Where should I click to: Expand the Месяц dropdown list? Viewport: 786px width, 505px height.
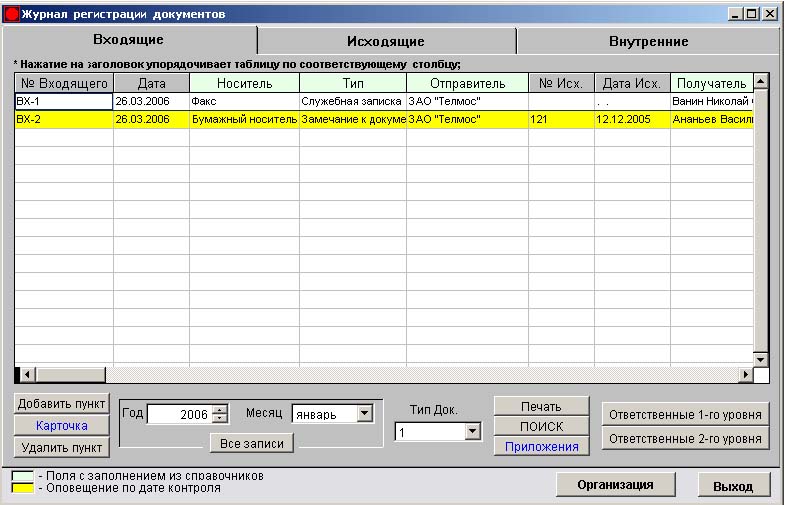[363, 413]
